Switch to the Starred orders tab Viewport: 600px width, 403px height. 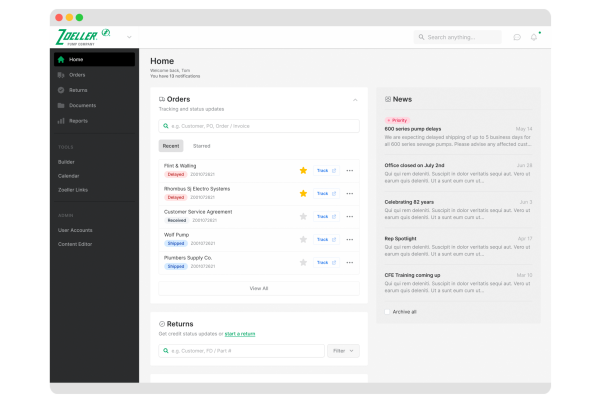[x=202, y=146]
